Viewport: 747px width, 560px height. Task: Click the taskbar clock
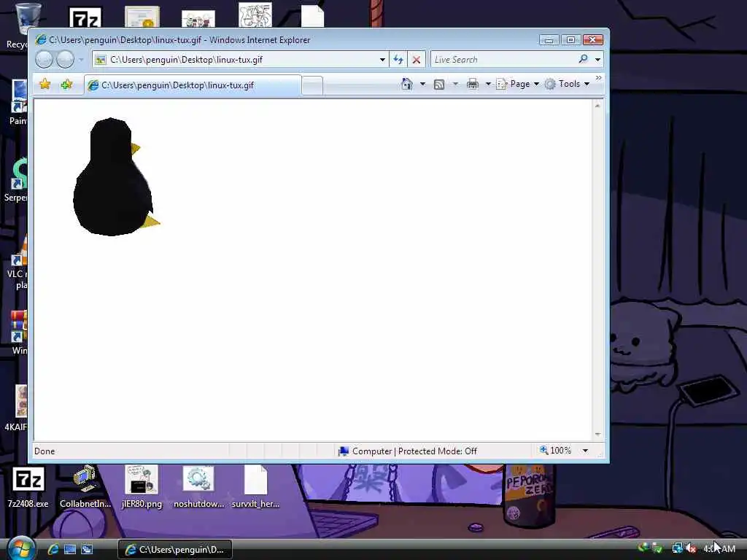719,549
